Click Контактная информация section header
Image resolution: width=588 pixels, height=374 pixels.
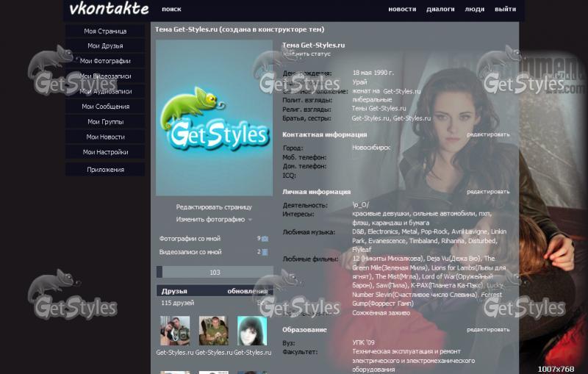point(324,134)
